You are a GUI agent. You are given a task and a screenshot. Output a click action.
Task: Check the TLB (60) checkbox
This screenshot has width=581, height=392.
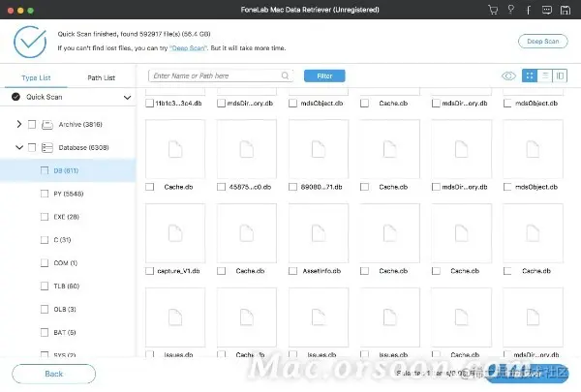click(x=45, y=286)
